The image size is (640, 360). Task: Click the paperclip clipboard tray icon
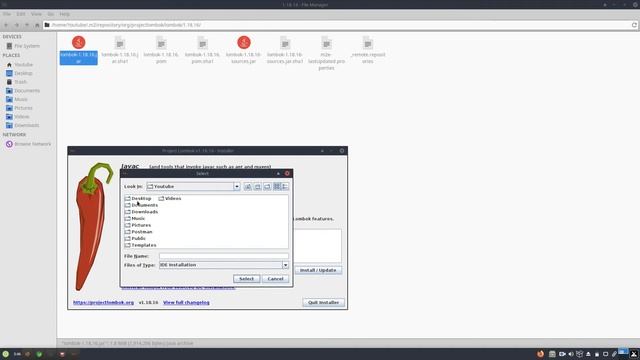(614, 354)
